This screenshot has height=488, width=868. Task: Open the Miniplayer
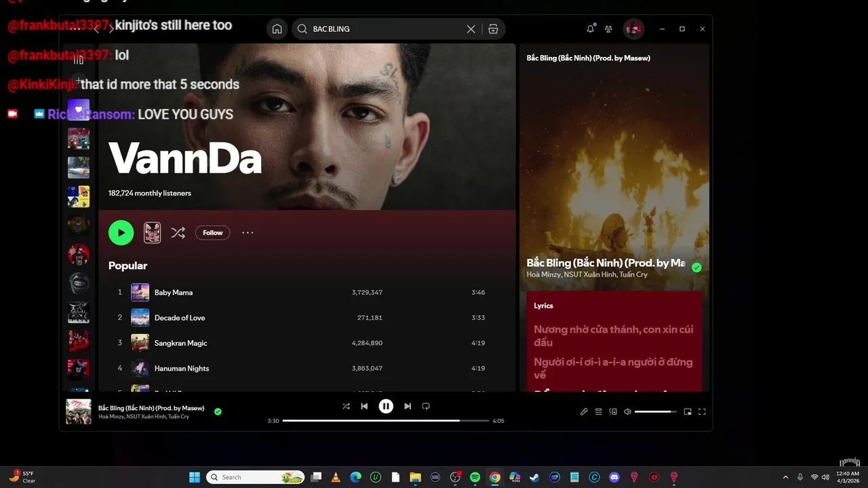tap(688, 411)
